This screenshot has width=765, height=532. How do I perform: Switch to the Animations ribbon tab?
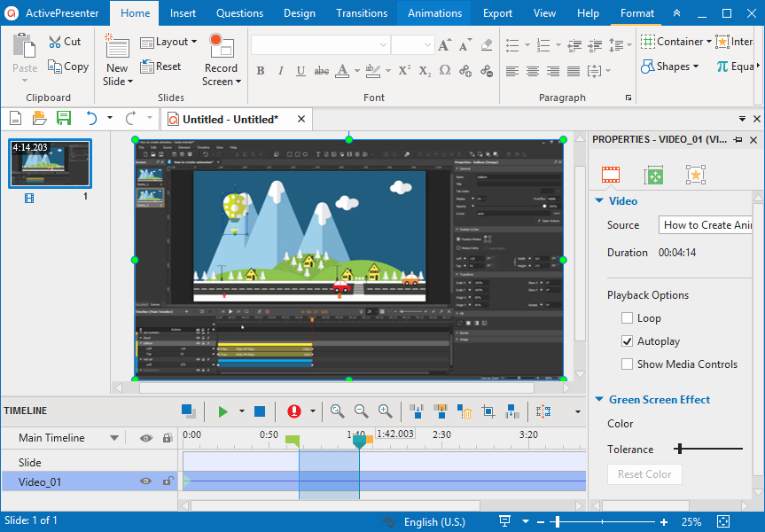(434, 12)
